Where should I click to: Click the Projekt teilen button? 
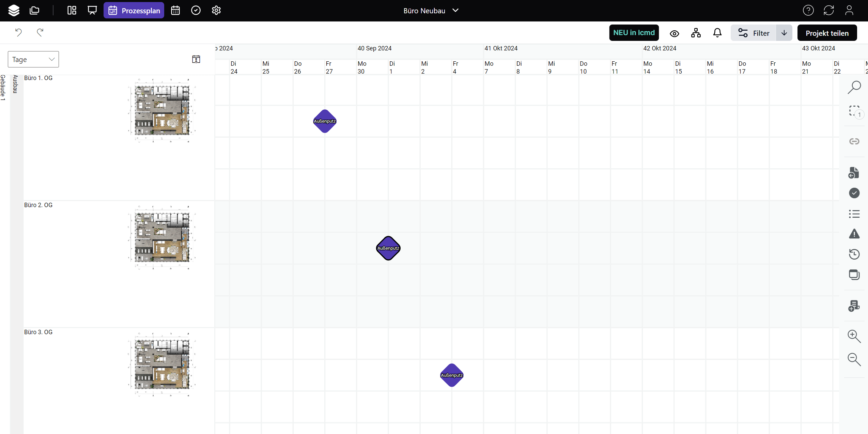point(827,33)
